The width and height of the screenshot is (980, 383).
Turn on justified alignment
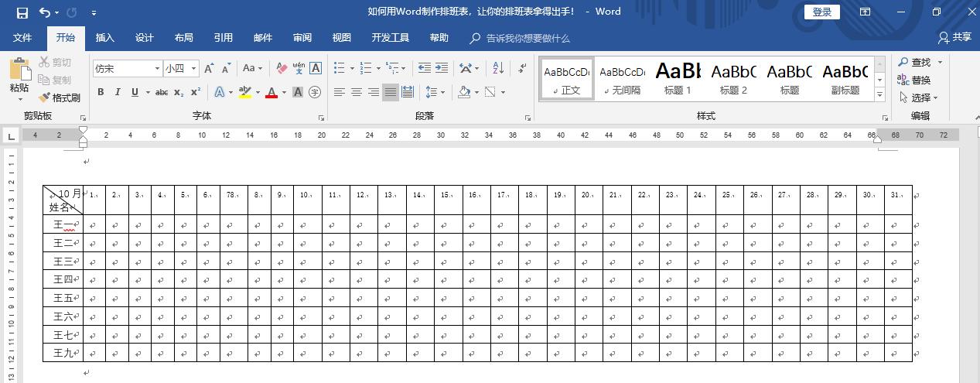point(391,92)
